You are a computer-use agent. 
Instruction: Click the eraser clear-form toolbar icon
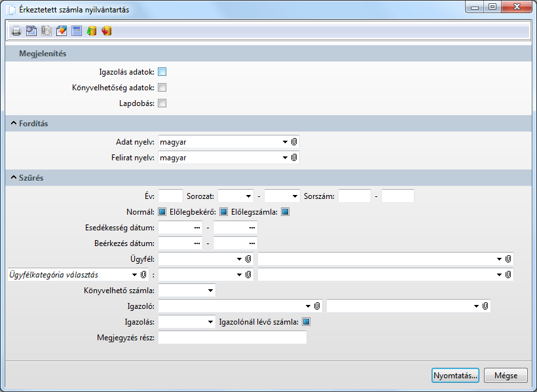(62, 31)
